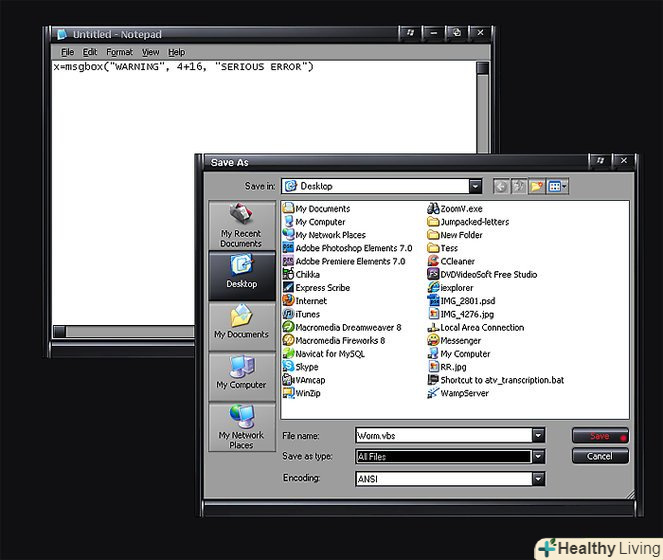Open the Notepad File menu
This screenshot has width=663, height=560.
click(x=67, y=52)
